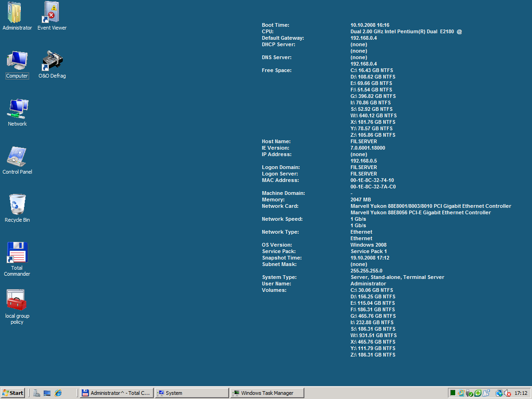
Task: Select the local group policy icon
Action: [x=17, y=307]
